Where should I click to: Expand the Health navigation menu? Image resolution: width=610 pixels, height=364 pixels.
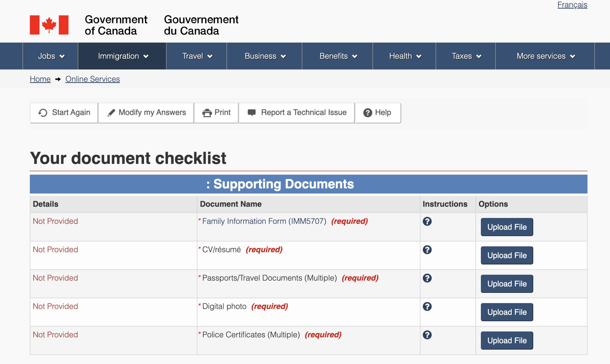tap(405, 56)
